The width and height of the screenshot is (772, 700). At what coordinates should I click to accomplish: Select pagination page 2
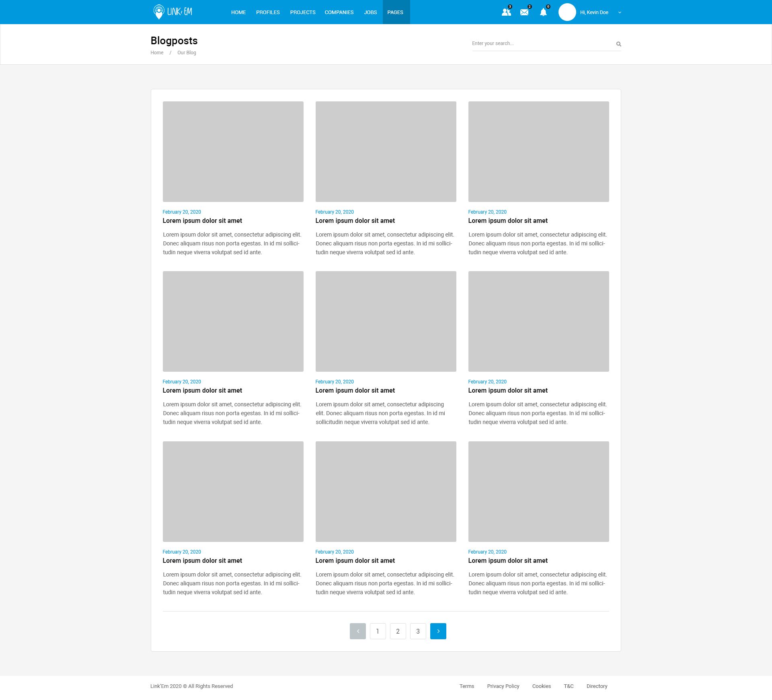(398, 631)
